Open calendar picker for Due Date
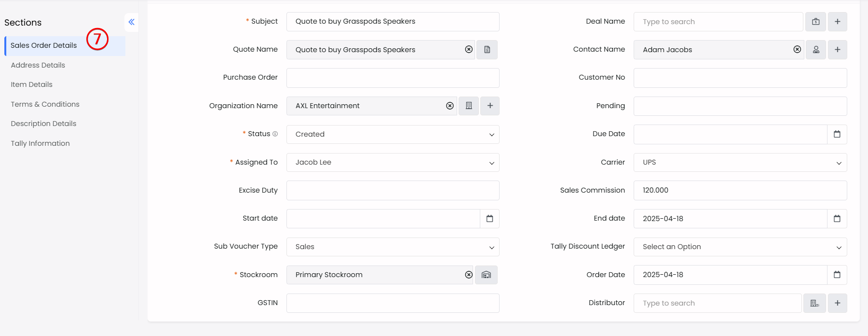Screen dimensions: 868x336 837,134
